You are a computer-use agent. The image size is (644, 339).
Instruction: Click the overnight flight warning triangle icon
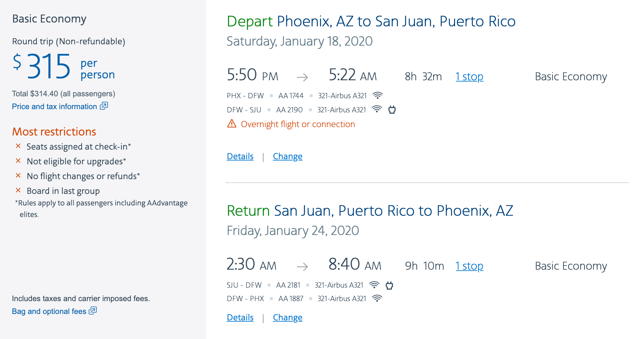(x=232, y=124)
